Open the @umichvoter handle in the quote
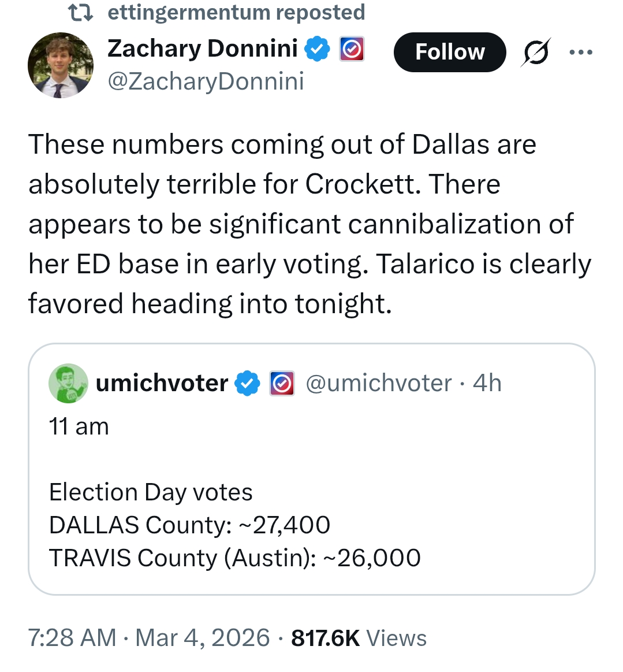623x672 pixels. [x=378, y=383]
